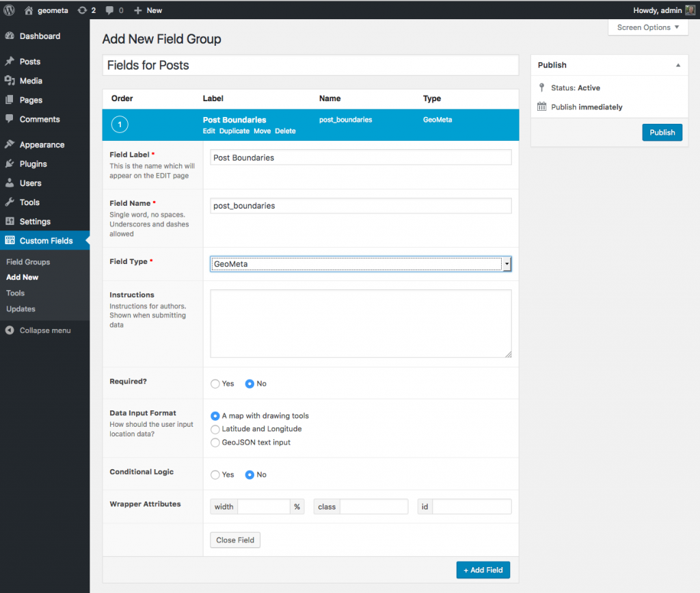The width and height of the screenshot is (700, 593).
Task: Click the wrapper class input
Action: tap(374, 506)
